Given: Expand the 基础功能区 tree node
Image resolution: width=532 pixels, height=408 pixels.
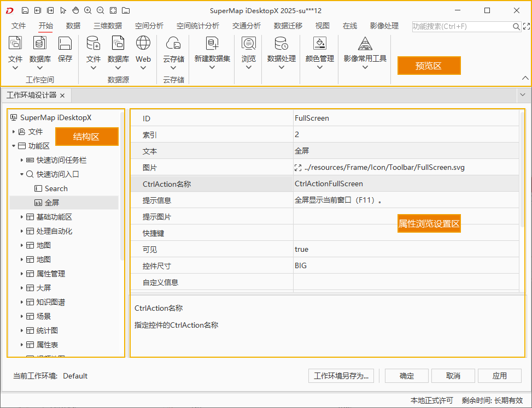Looking at the screenshot, I should 22,217.
